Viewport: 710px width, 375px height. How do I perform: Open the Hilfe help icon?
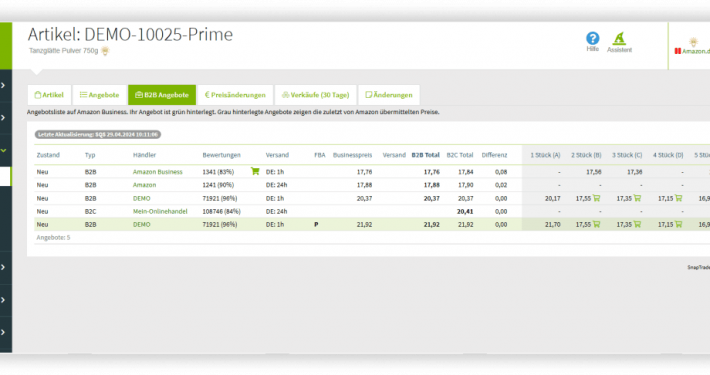click(592, 38)
